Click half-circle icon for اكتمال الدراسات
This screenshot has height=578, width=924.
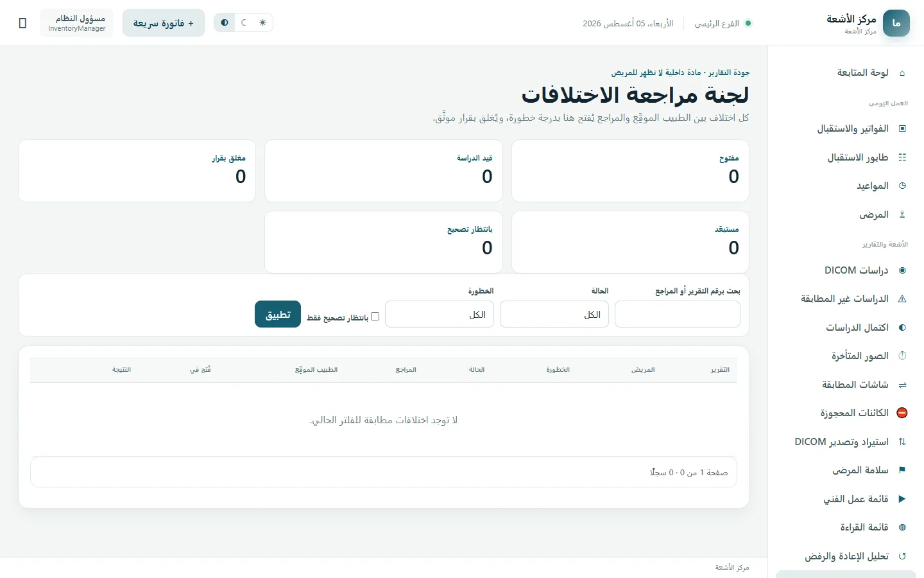(902, 328)
